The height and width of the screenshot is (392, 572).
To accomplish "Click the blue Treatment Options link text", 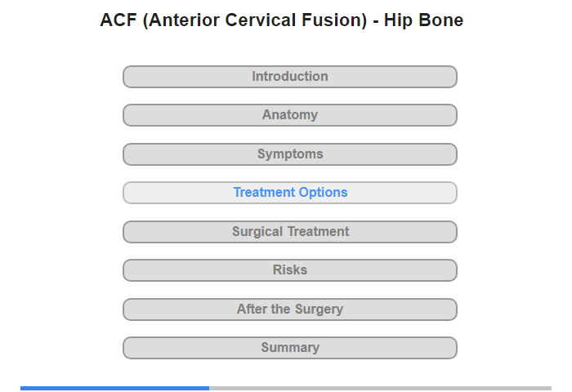I will [x=290, y=193].
